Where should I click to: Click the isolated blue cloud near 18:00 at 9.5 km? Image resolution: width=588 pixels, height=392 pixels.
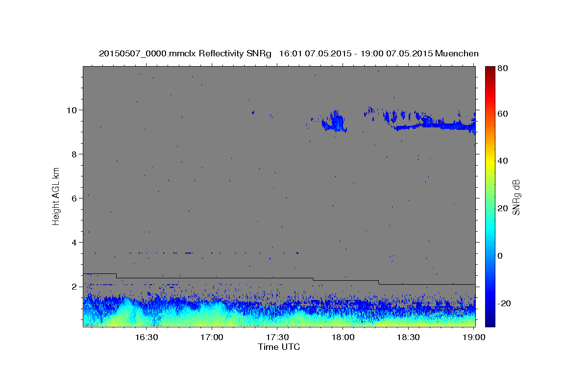point(335,122)
